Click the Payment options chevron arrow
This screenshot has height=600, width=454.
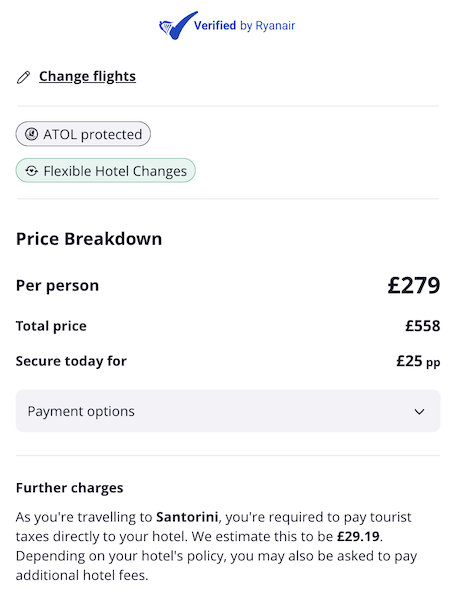click(x=420, y=412)
